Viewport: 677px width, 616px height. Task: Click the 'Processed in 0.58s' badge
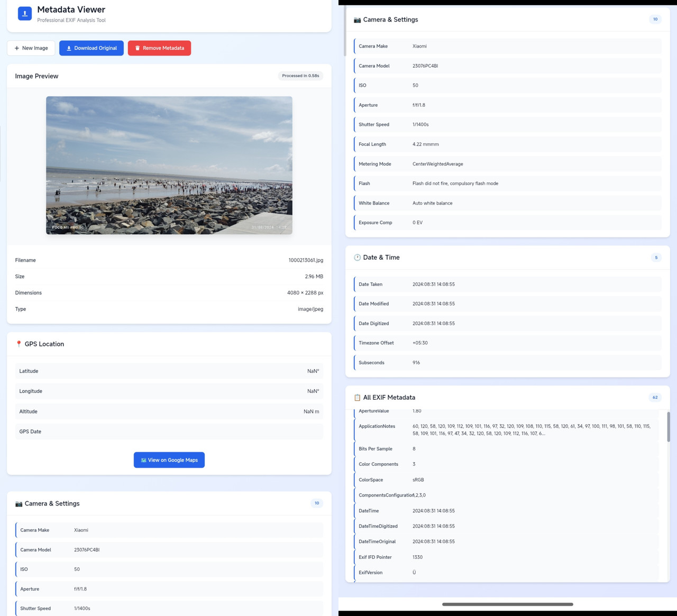(x=300, y=76)
